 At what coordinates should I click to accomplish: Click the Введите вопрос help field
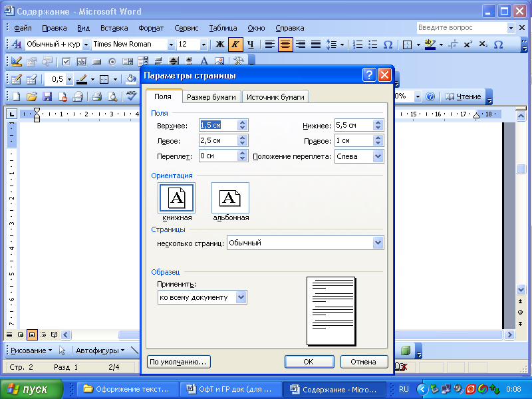click(x=462, y=28)
